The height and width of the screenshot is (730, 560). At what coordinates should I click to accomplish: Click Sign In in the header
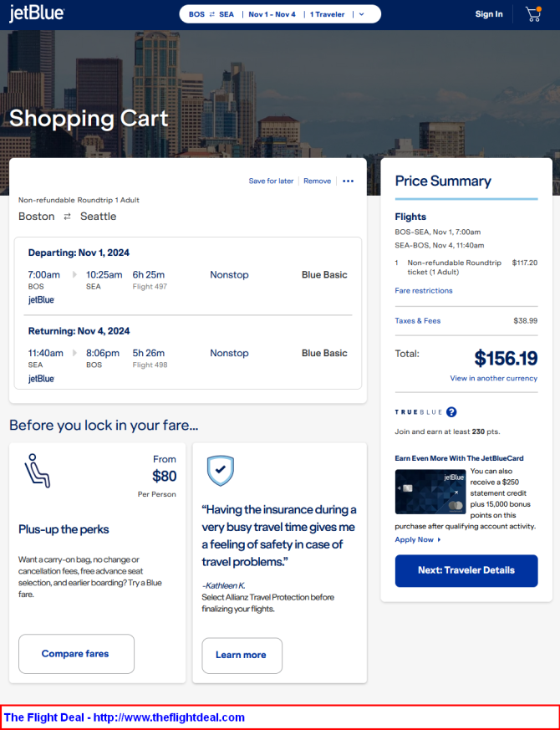click(x=489, y=14)
